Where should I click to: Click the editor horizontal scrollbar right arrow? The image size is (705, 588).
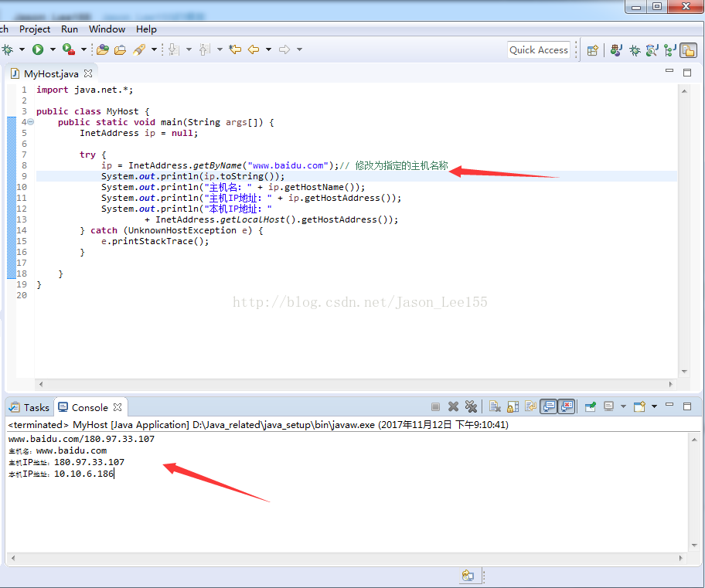click(x=670, y=384)
